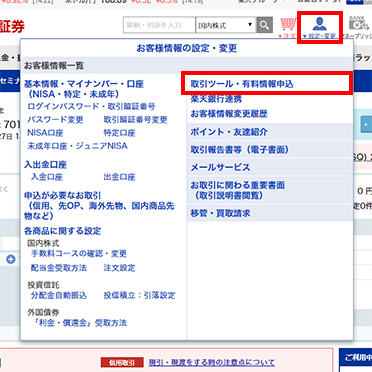Open 基本情報・マイナンバー・口座 link
Screen dimensions: 372x372
point(84,89)
